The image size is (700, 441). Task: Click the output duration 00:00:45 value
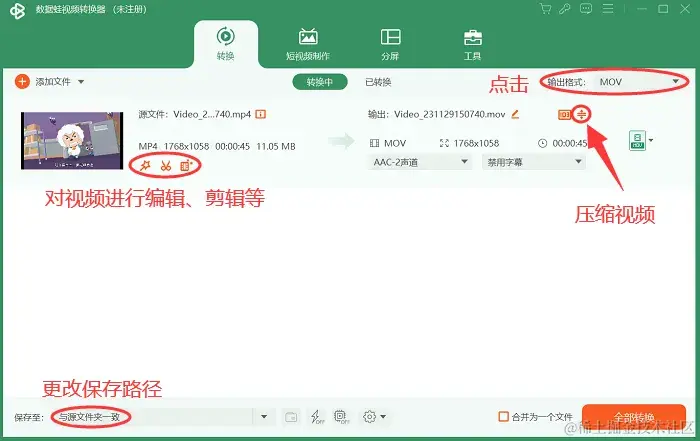(x=570, y=143)
